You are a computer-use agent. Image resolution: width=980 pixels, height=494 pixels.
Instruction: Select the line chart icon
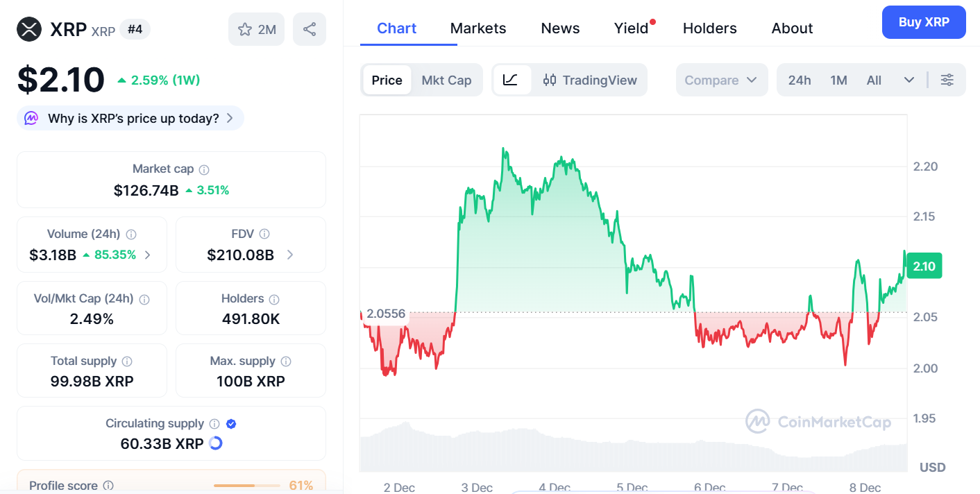511,80
